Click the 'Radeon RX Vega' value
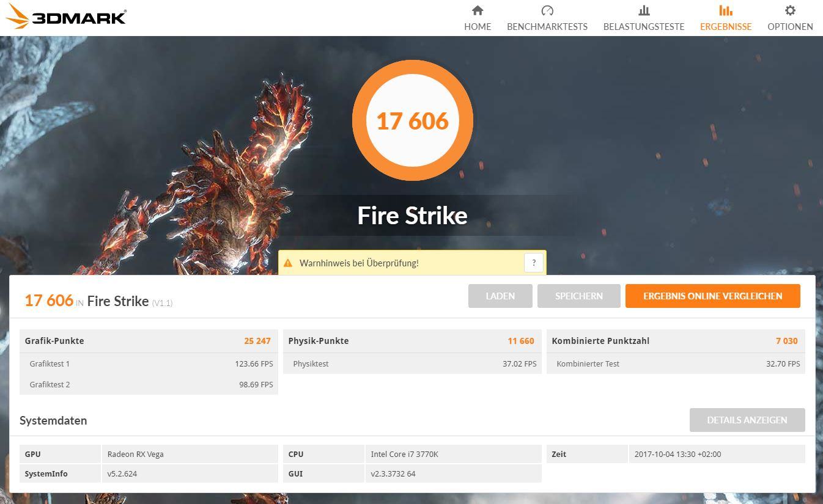The height and width of the screenshot is (504, 823). point(135,454)
